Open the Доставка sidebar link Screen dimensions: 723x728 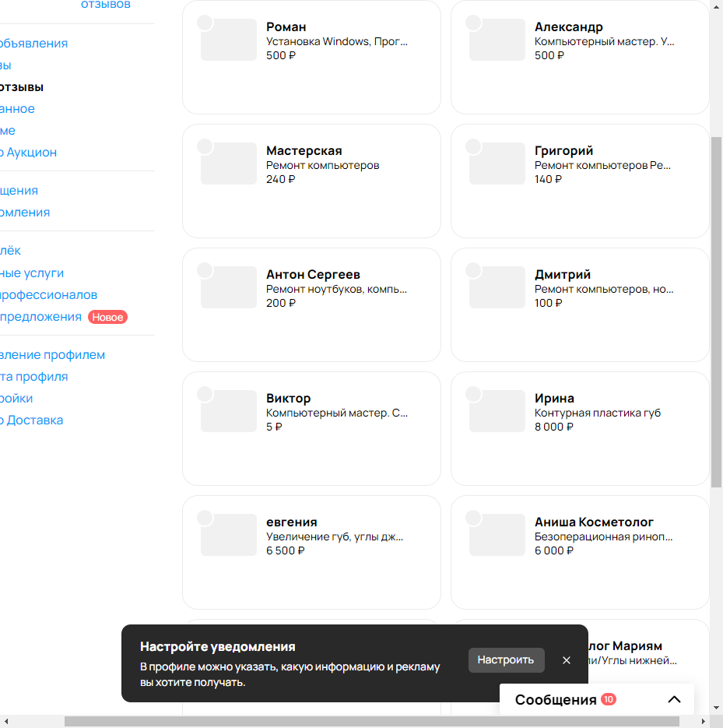32,420
